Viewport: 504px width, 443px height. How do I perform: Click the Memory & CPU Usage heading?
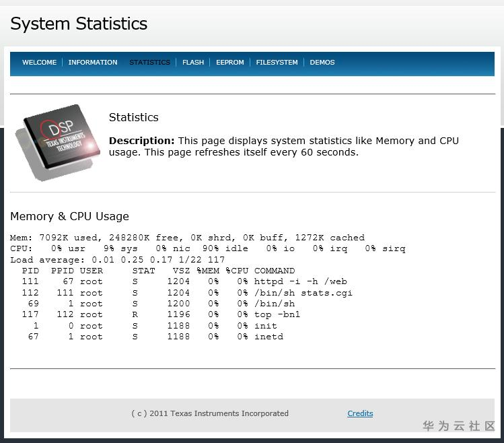(69, 216)
